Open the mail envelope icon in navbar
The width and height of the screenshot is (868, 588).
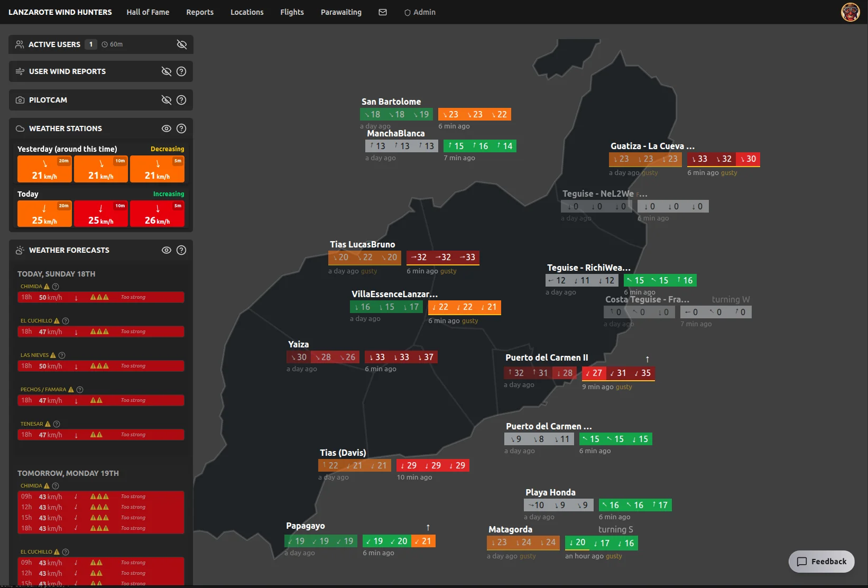click(383, 12)
